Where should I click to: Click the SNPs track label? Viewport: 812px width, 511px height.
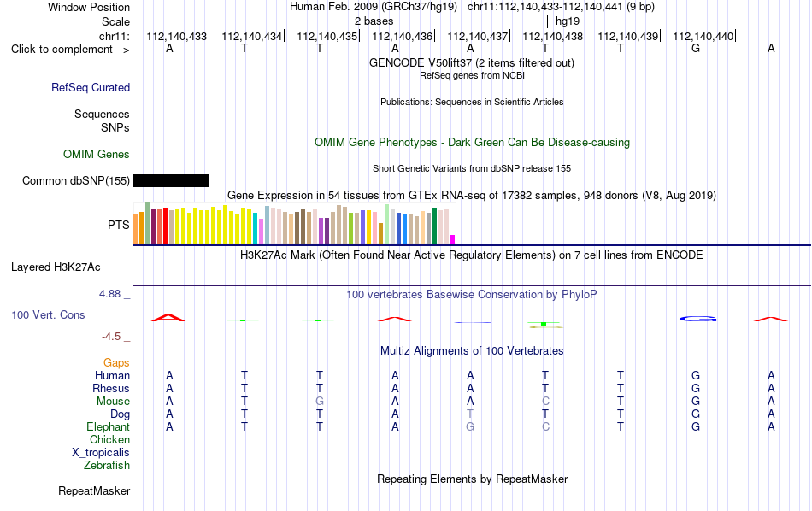[115, 127]
